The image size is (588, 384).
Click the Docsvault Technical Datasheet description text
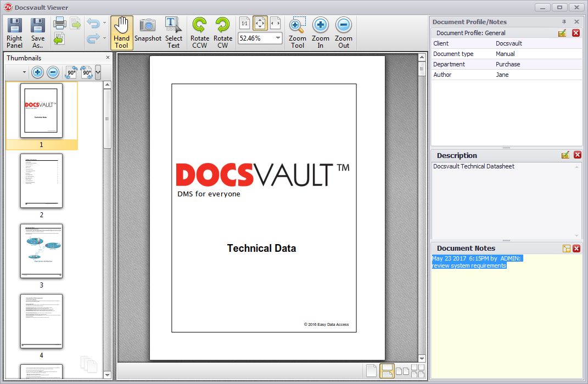pyautogui.click(x=474, y=166)
